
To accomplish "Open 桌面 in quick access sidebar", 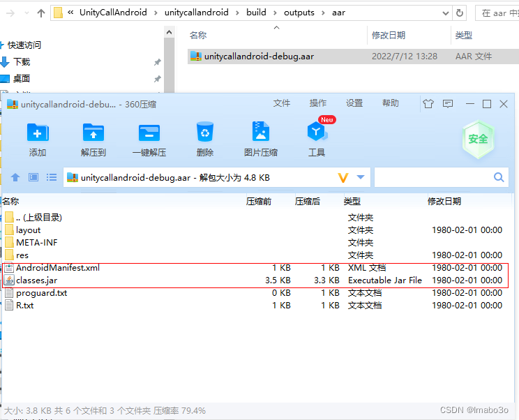I will coord(22,79).
